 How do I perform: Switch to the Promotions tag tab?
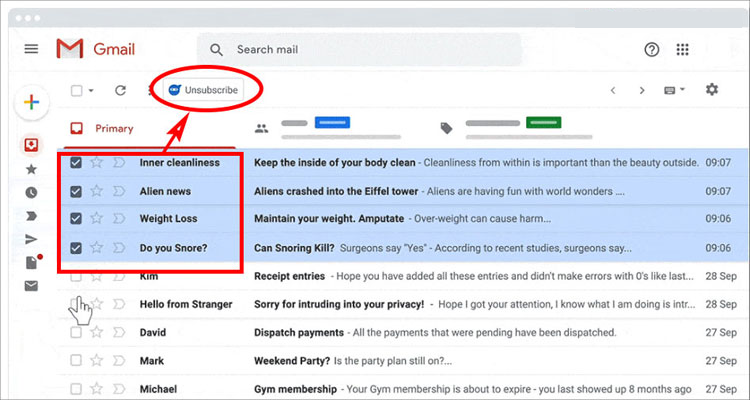(x=517, y=128)
